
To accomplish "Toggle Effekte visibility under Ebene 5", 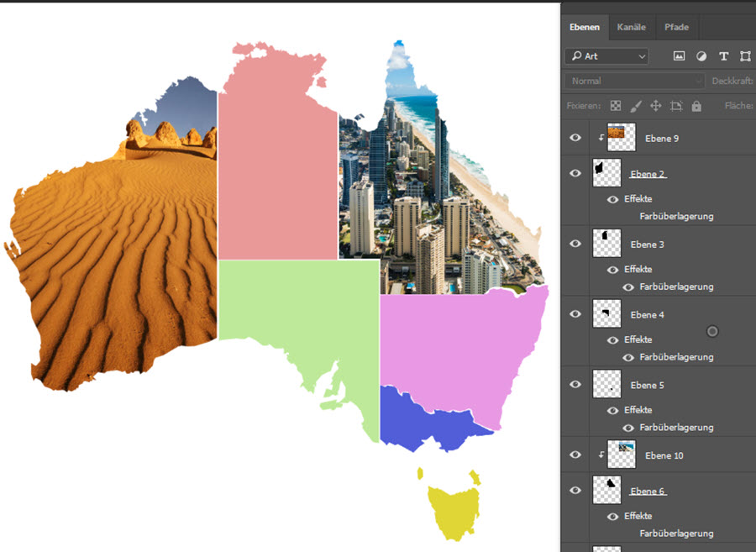I will (612, 410).
